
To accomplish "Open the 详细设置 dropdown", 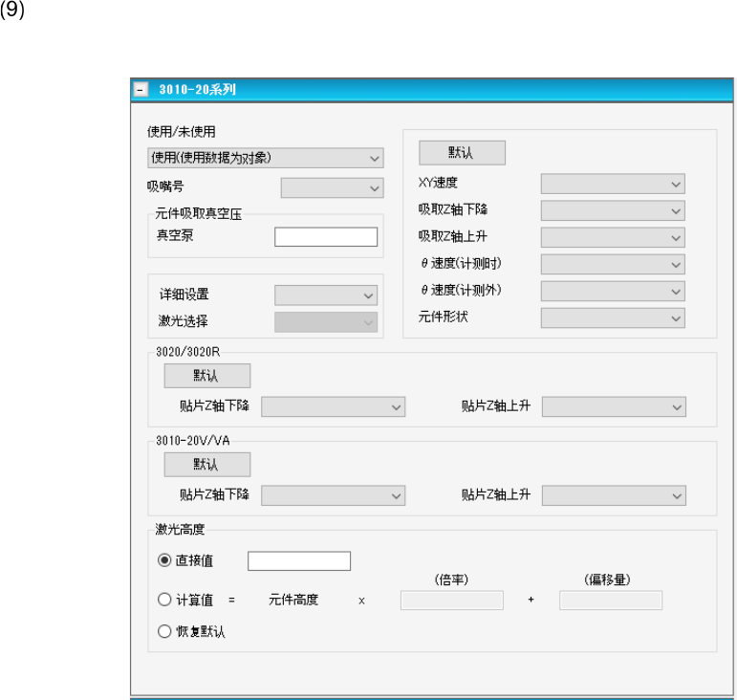I will pyautogui.click(x=326, y=295).
